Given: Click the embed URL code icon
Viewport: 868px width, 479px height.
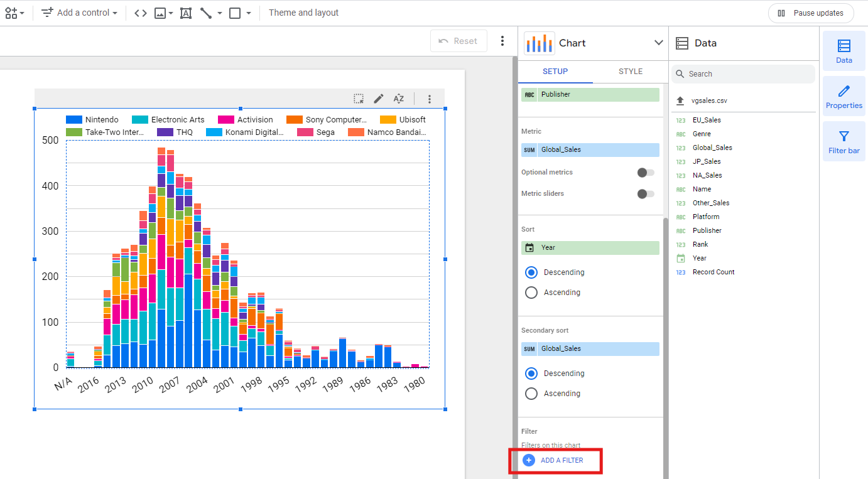Looking at the screenshot, I should click(x=141, y=13).
